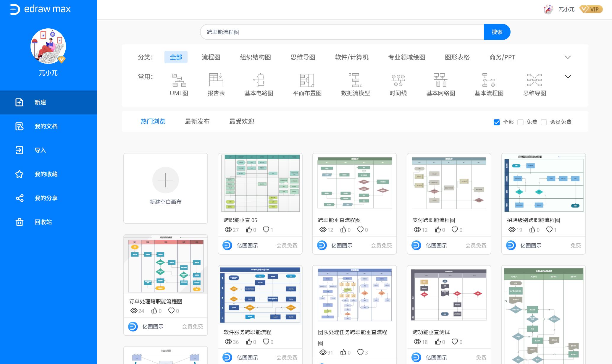The height and width of the screenshot is (364, 612).
Task: Expand the 常用 templates row chevron
Action: tap(568, 76)
